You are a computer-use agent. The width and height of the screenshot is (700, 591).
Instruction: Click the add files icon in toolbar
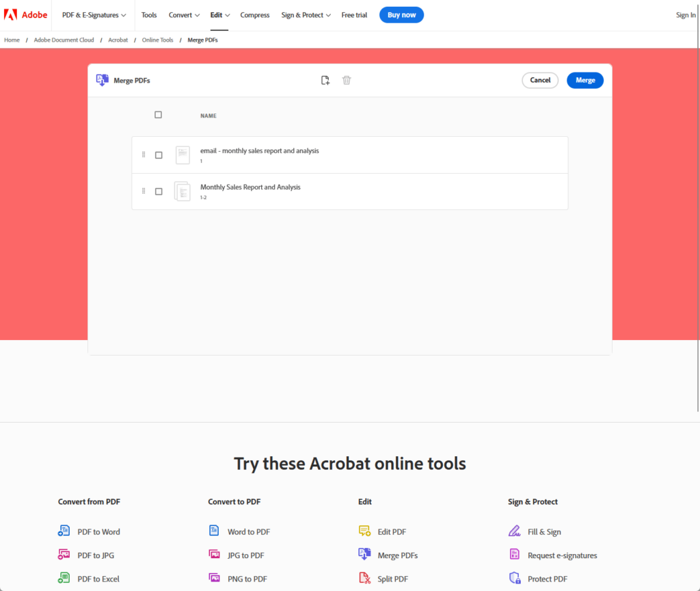coord(325,81)
